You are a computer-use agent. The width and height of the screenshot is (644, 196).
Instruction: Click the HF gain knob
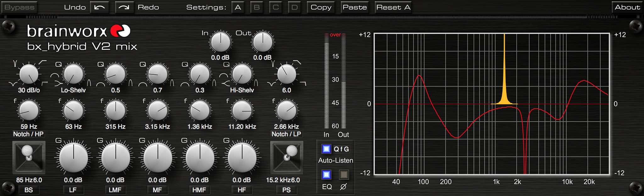click(242, 158)
